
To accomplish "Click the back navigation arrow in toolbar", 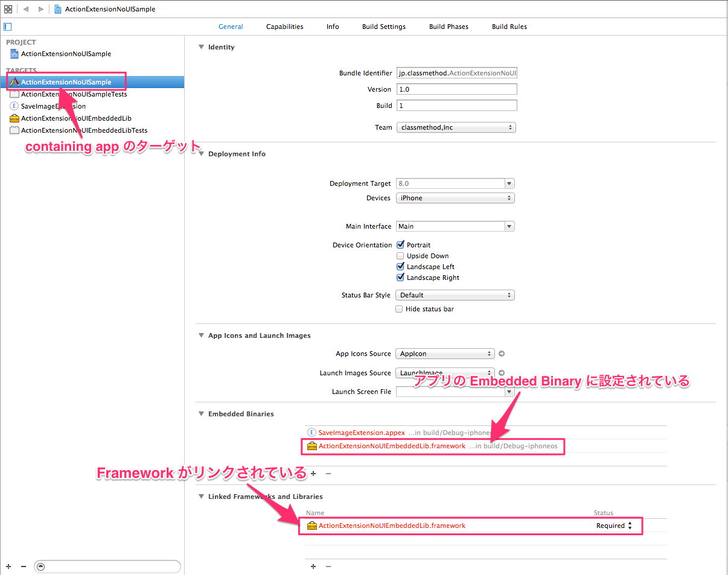I will point(25,8).
